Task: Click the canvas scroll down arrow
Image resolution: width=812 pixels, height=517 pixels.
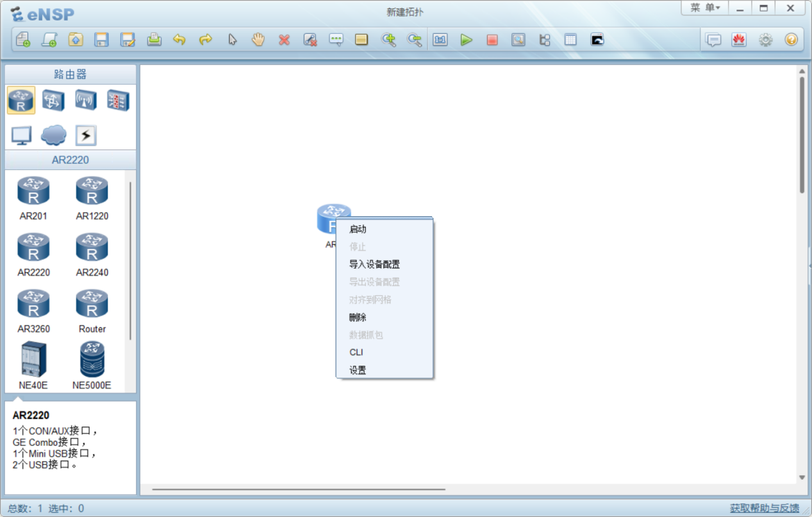Action: pos(802,477)
